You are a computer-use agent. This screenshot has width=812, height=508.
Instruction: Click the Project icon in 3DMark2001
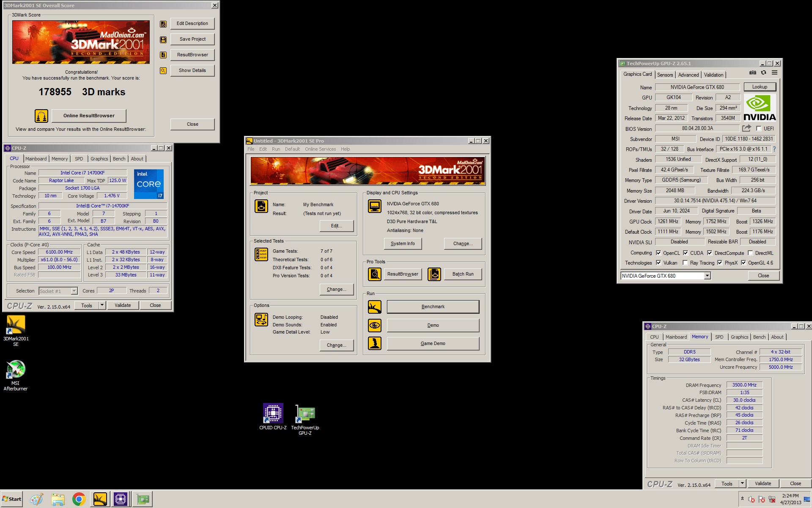click(261, 206)
